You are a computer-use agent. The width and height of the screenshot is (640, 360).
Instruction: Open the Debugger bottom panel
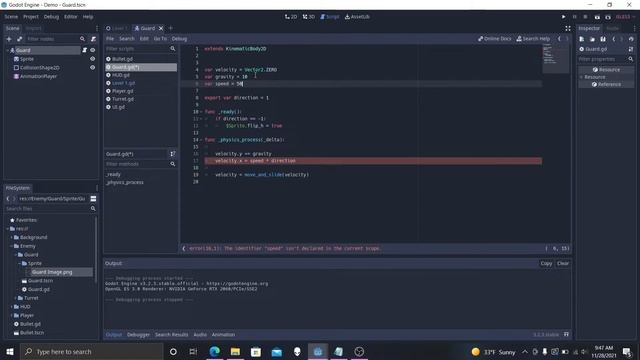tap(138, 335)
